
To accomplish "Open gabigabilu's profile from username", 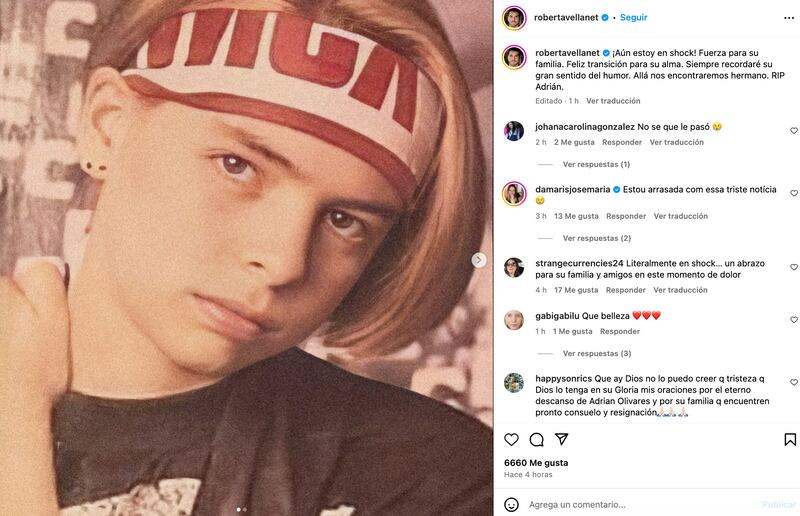I will tap(560, 316).
